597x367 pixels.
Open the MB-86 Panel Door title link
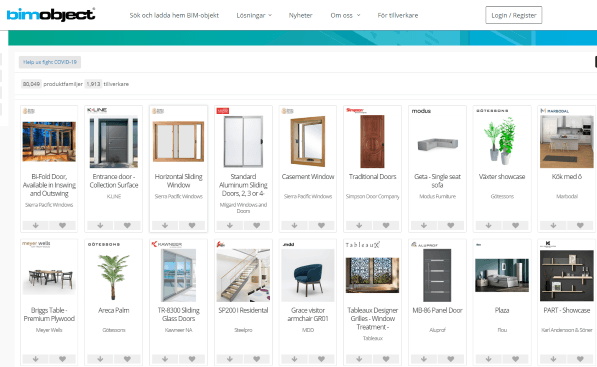tap(437, 310)
